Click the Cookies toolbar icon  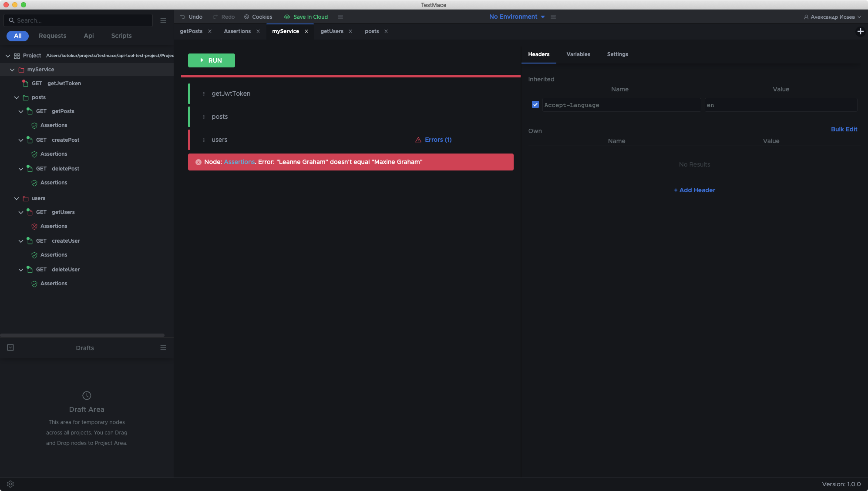(x=246, y=17)
